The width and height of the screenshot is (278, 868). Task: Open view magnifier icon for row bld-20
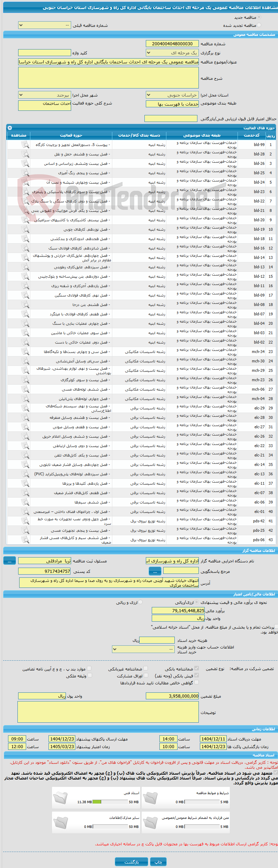25,220
